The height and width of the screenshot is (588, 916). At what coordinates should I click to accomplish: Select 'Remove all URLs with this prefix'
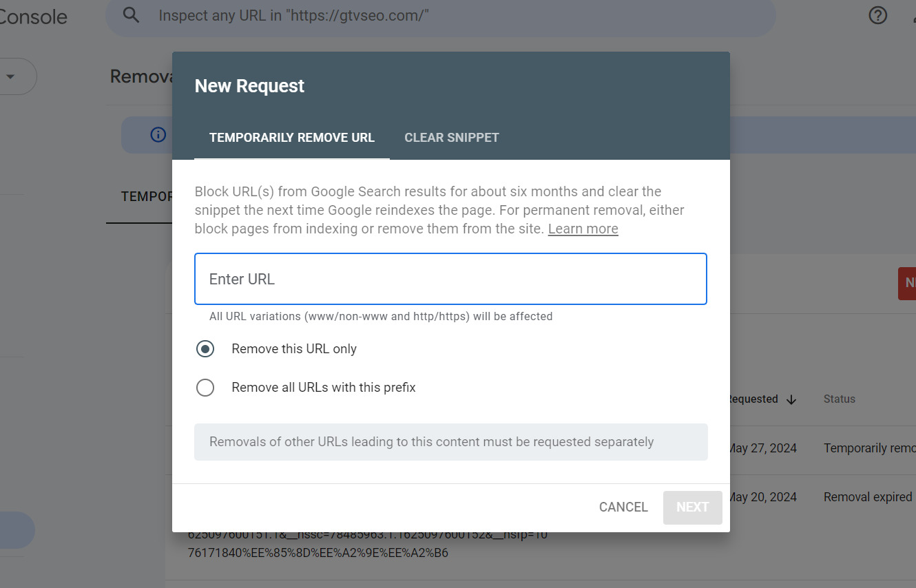point(205,388)
